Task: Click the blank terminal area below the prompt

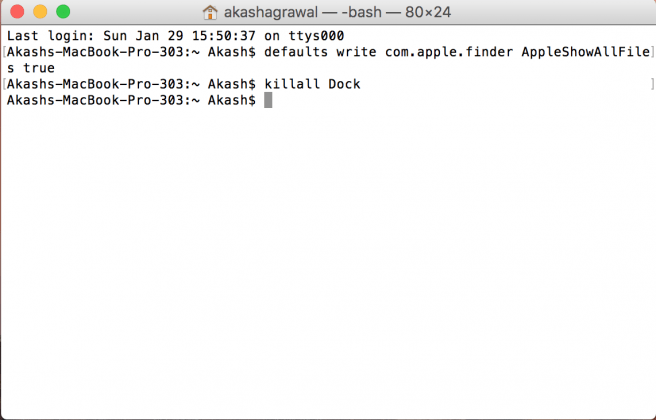Action: tap(328, 259)
